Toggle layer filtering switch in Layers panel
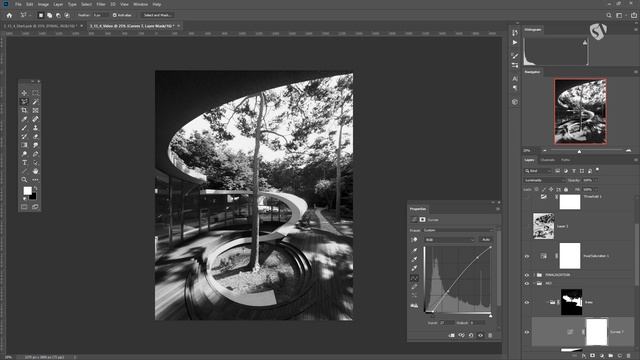The height and width of the screenshot is (360, 640). pyautogui.click(x=598, y=169)
